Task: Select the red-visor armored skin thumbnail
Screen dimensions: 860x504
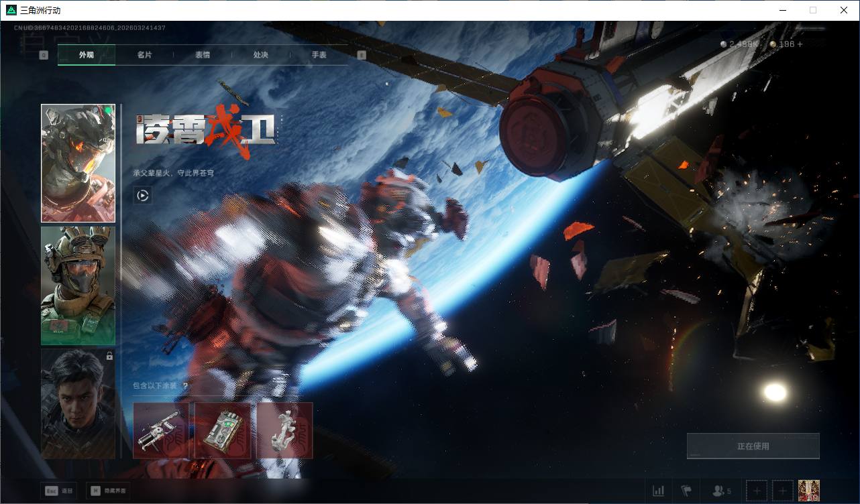Action: pos(78,163)
